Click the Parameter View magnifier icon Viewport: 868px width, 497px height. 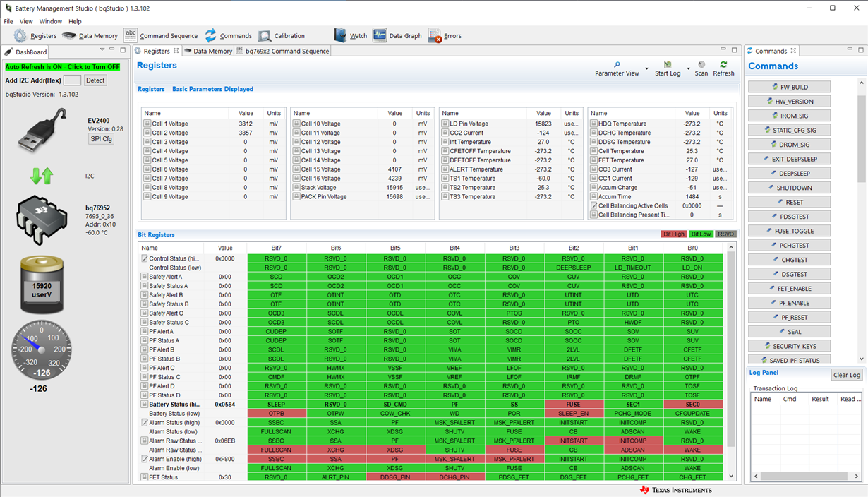[x=617, y=65]
